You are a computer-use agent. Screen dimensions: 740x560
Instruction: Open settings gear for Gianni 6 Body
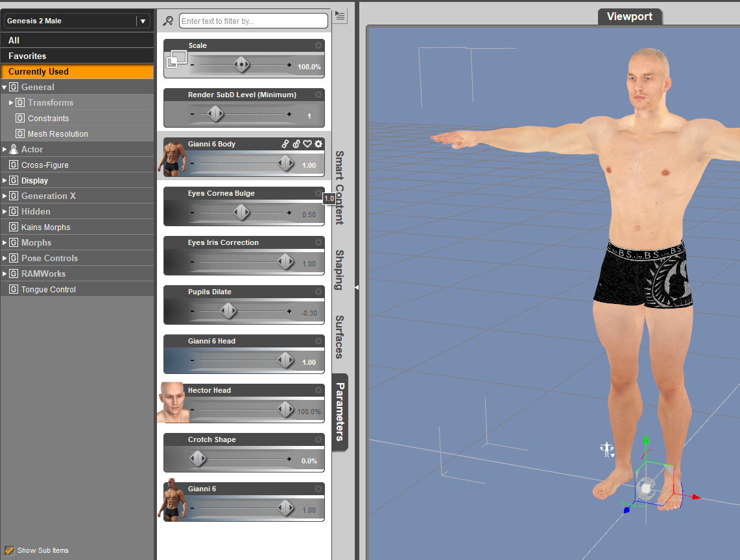coord(318,144)
